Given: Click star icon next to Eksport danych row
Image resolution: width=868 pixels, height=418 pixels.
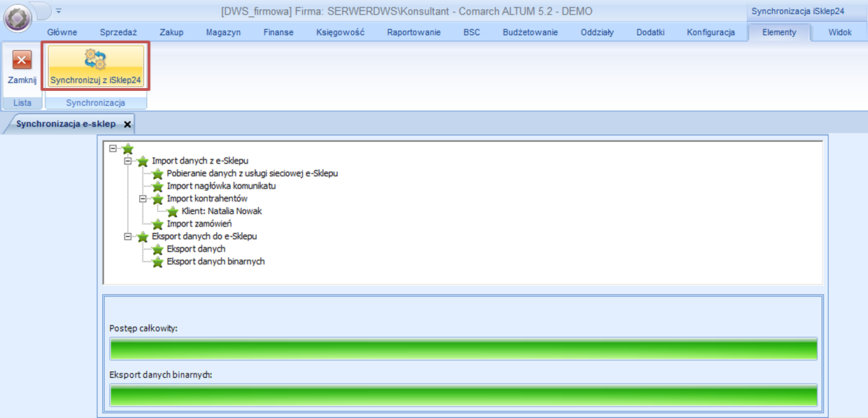Looking at the screenshot, I should [157, 249].
